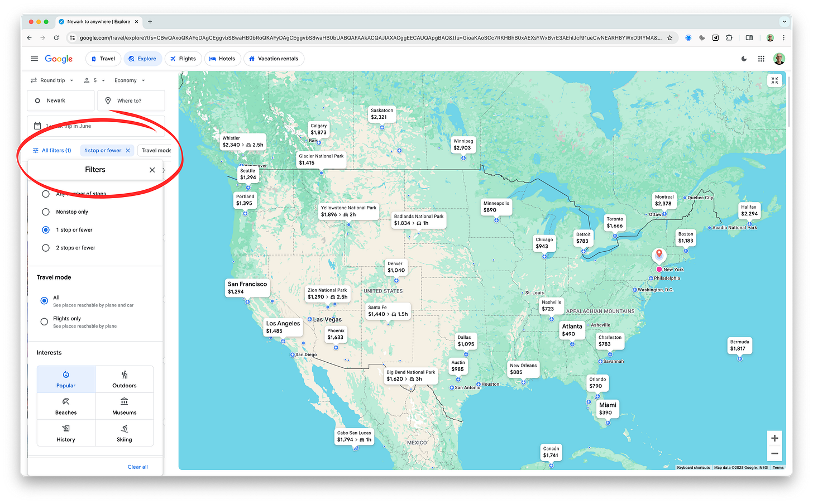Select the Skiing interest tile
This screenshot has height=504, width=813.
(125, 433)
